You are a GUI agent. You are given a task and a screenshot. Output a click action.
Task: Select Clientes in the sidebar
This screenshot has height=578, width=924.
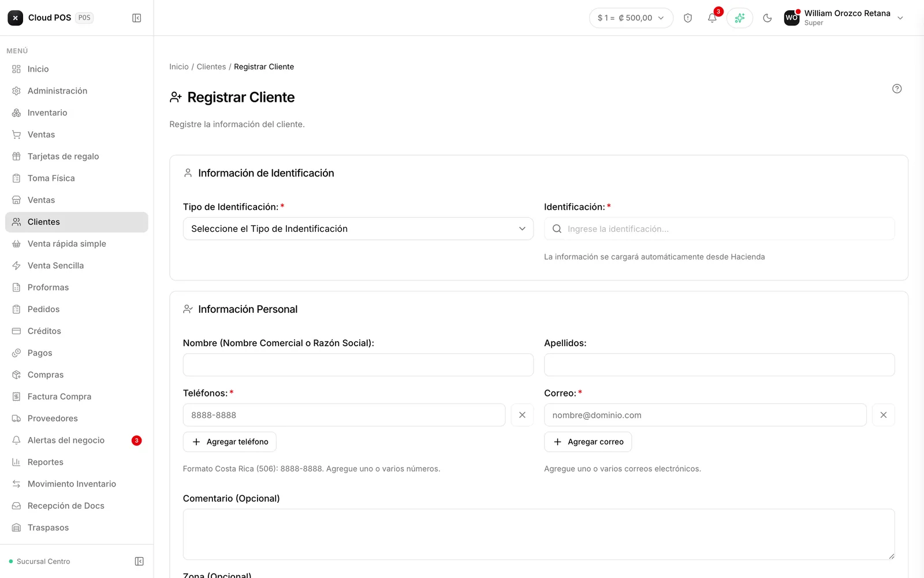click(77, 222)
